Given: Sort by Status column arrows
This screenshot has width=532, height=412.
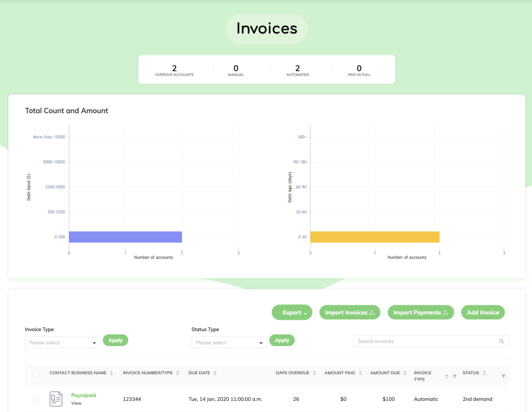Looking at the screenshot, I should (x=484, y=373).
